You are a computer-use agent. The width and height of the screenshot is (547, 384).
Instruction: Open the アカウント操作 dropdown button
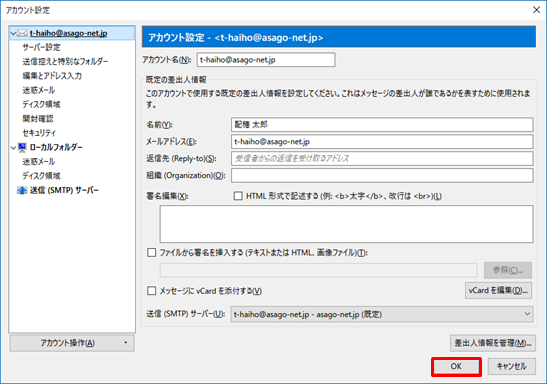pyautogui.click(x=72, y=343)
